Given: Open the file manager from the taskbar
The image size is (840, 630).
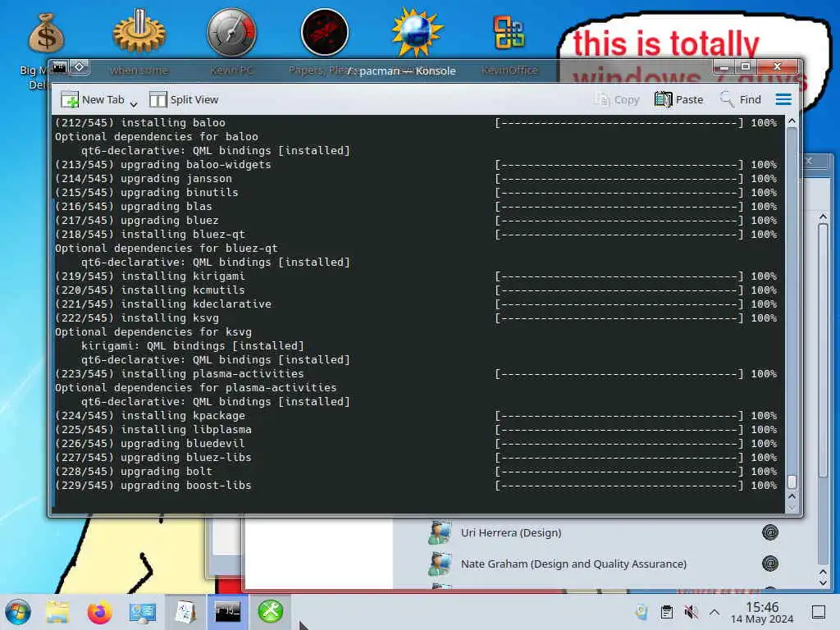Looking at the screenshot, I should (57, 612).
